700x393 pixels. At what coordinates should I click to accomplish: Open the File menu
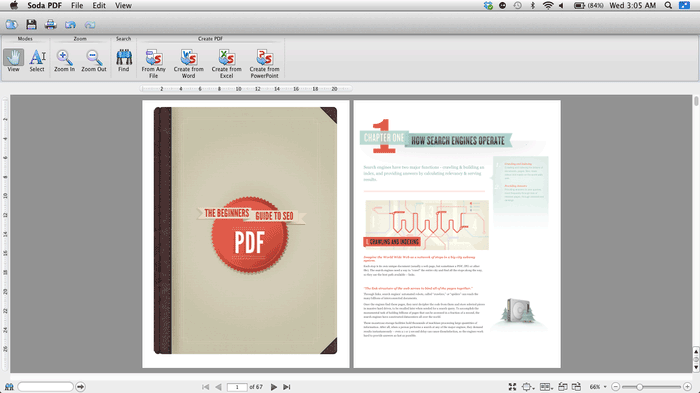pyautogui.click(x=77, y=5)
